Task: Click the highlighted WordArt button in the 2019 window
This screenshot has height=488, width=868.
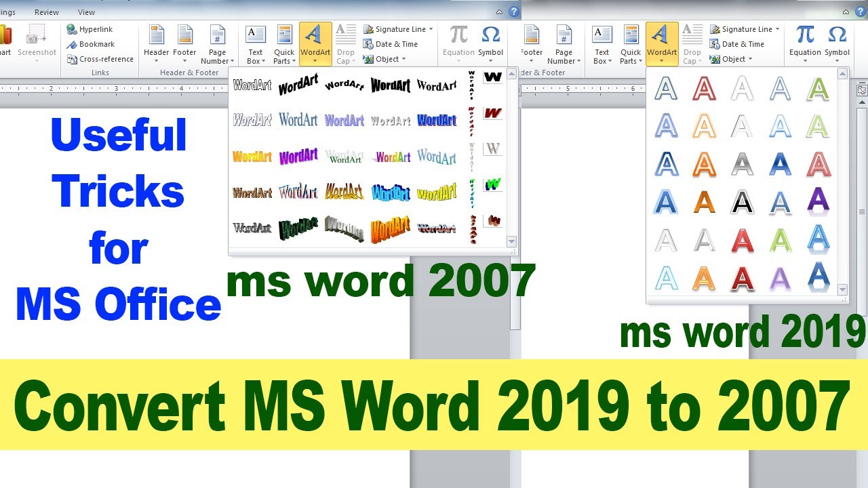Action: tap(662, 44)
